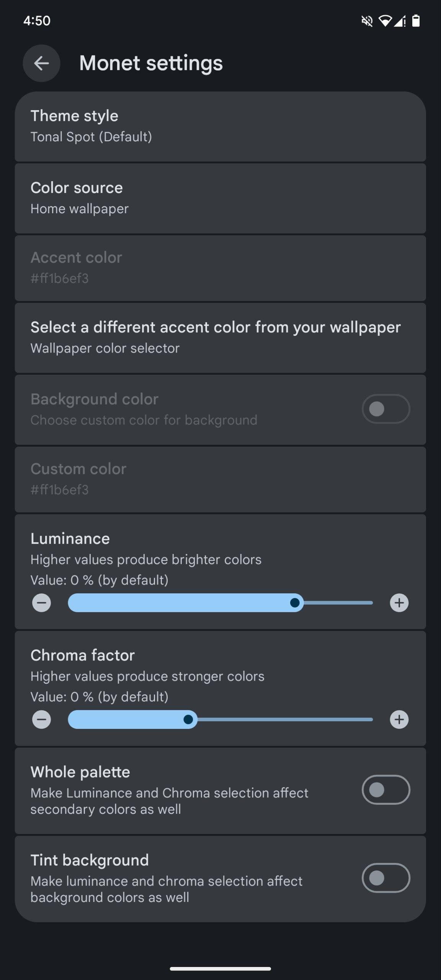
Task: Increase Luminance with the plus icon
Action: coord(399,603)
